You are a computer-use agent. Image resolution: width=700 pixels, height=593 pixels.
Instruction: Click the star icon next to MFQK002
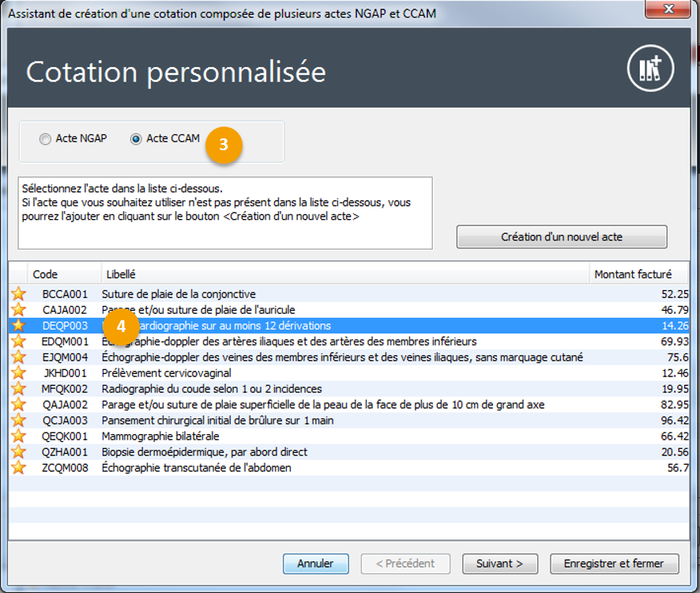pos(18,389)
